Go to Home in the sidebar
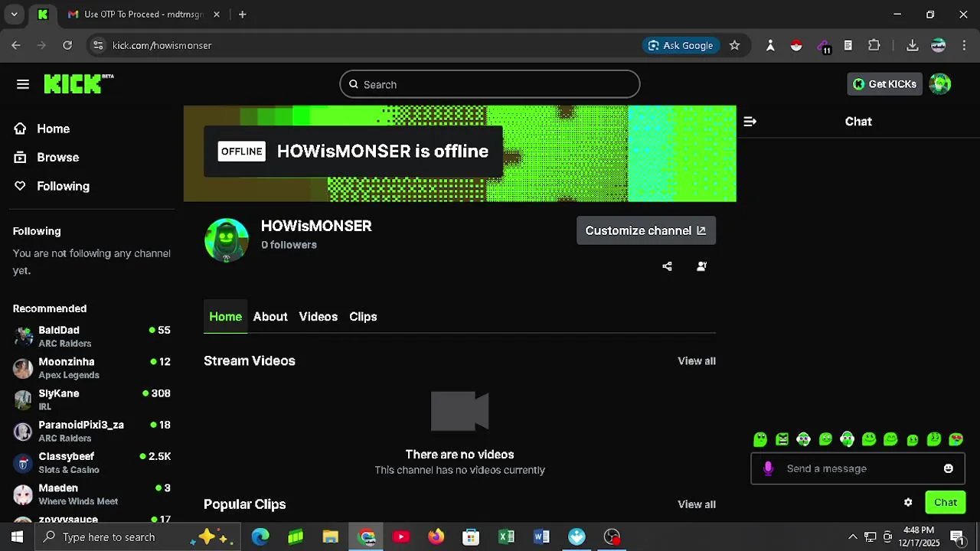 tap(41, 129)
